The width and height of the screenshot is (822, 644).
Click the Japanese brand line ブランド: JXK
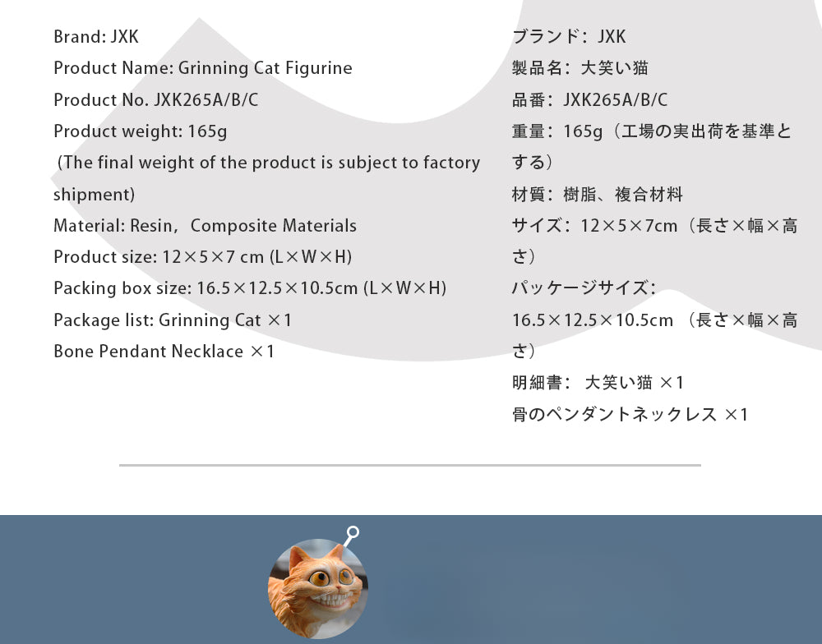[569, 37]
